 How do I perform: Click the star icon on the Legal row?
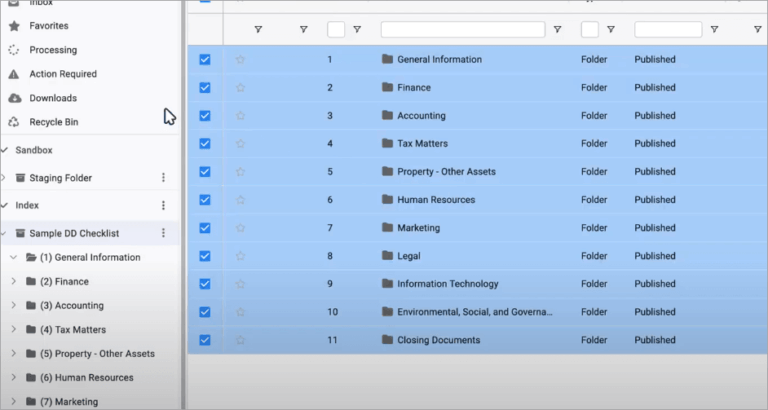click(x=240, y=256)
